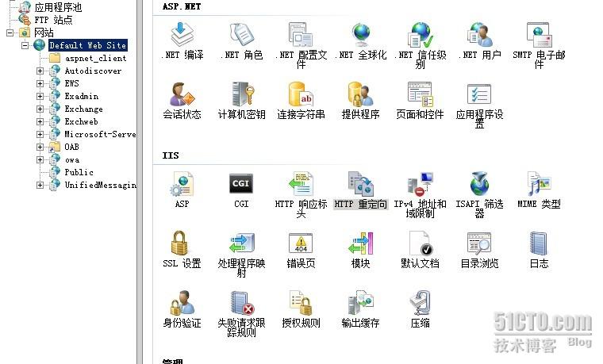Open the CGI feature icon
The image size is (603, 364).
point(241,190)
